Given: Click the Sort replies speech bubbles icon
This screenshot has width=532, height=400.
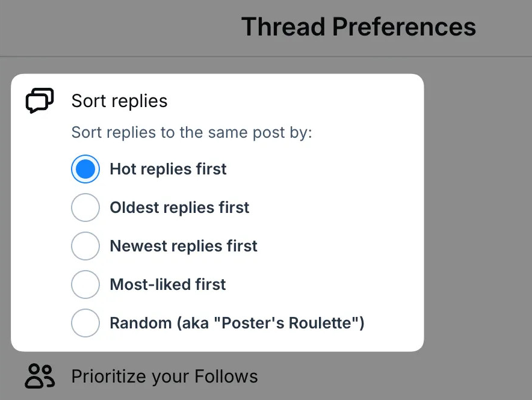Looking at the screenshot, I should pos(40,100).
